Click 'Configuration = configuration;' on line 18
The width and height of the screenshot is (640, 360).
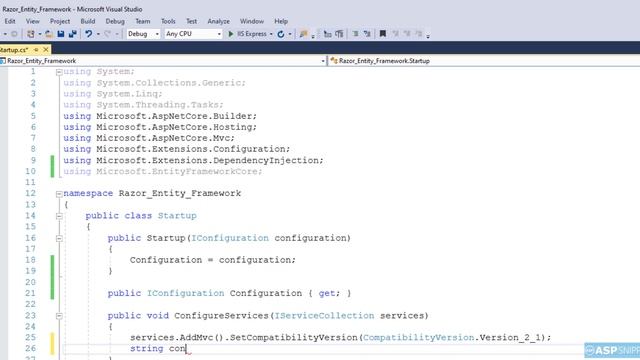213,260
